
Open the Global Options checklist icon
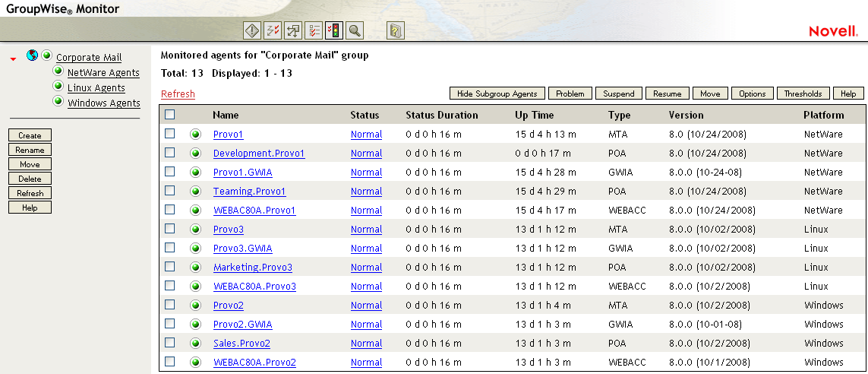click(x=314, y=30)
